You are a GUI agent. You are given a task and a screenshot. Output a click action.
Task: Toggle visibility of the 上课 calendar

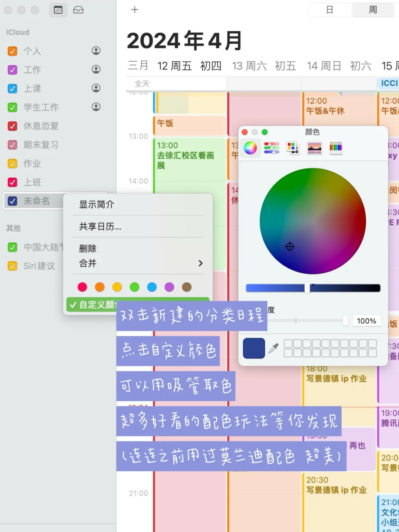(12, 88)
